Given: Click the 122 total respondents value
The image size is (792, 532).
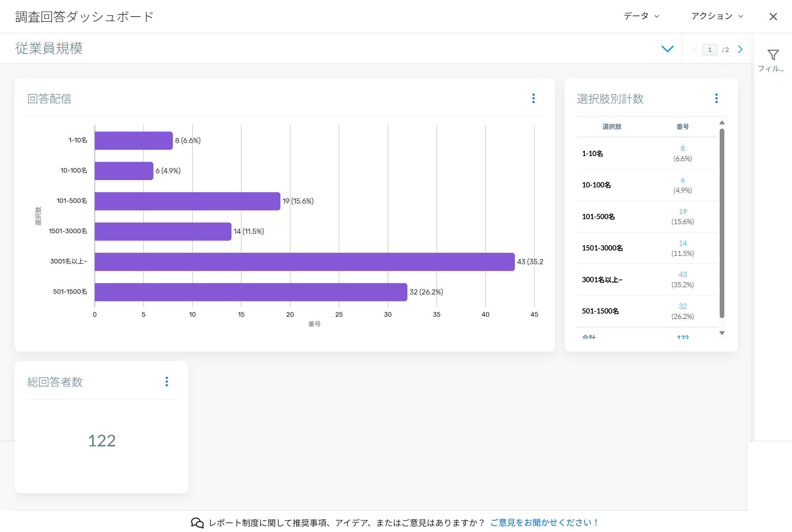Looking at the screenshot, I should point(102,441).
